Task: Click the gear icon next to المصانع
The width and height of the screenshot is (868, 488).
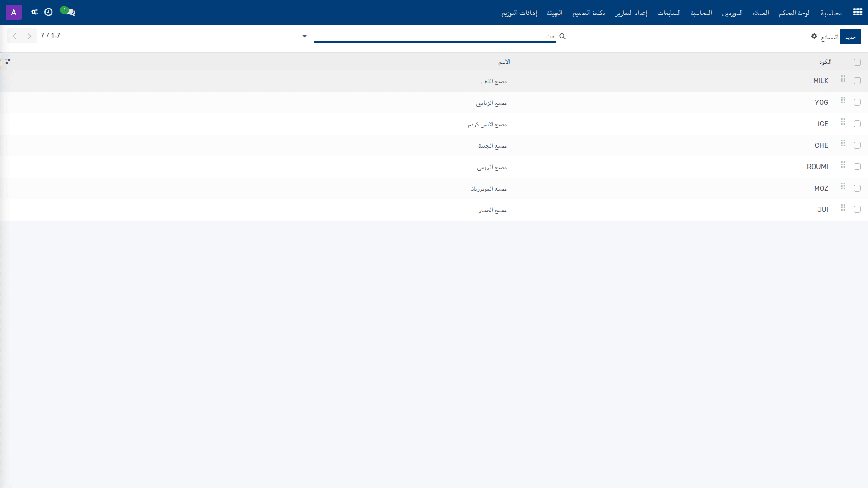Action: (x=814, y=36)
